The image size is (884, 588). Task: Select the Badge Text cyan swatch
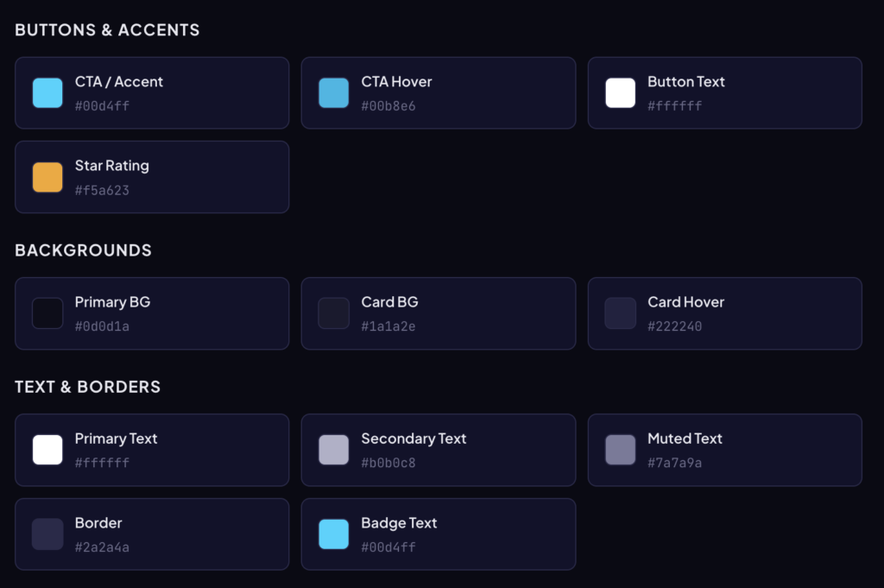[333, 534]
